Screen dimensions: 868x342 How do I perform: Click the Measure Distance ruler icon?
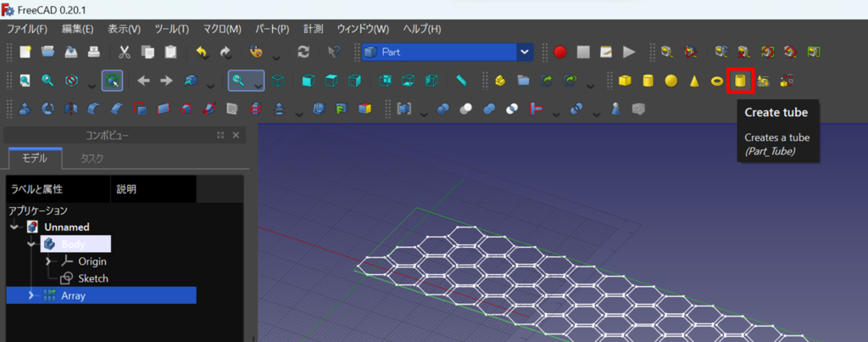(463, 81)
